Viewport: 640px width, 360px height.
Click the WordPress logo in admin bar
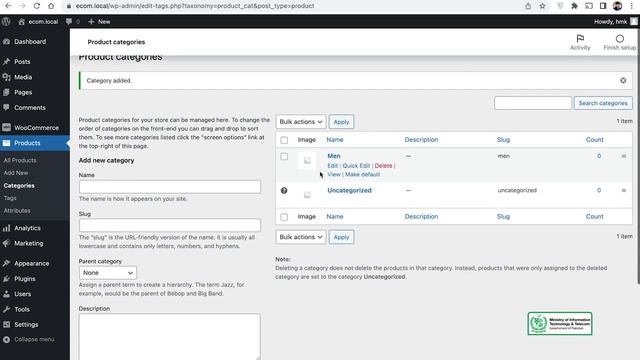click(x=6, y=22)
